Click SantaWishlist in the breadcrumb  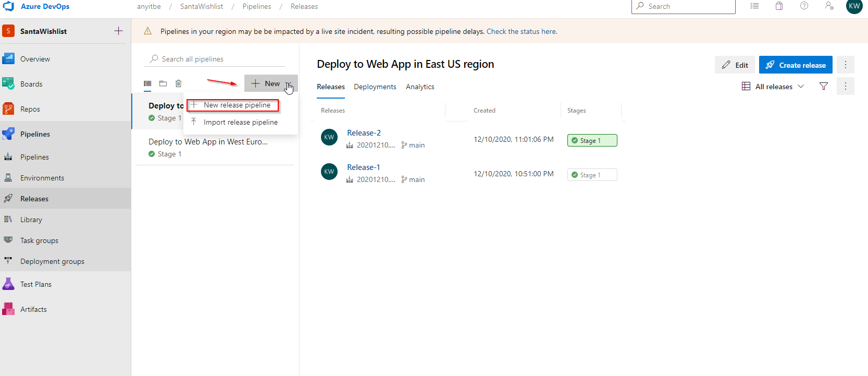pyautogui.click(x=202, y=6)
